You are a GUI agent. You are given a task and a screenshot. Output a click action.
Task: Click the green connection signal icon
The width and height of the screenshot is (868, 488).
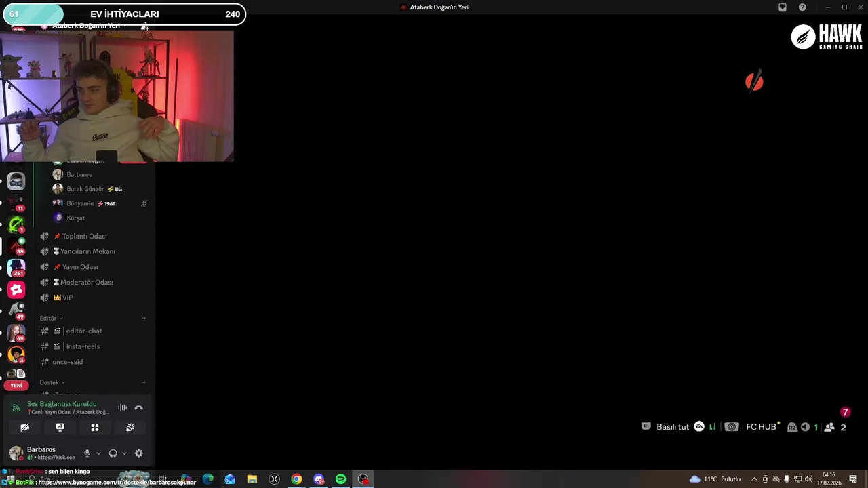tap(16, 408)
